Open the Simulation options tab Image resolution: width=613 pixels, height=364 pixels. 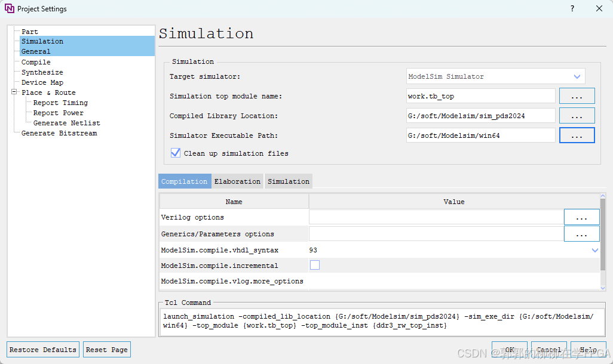click(x=289, y=181)
